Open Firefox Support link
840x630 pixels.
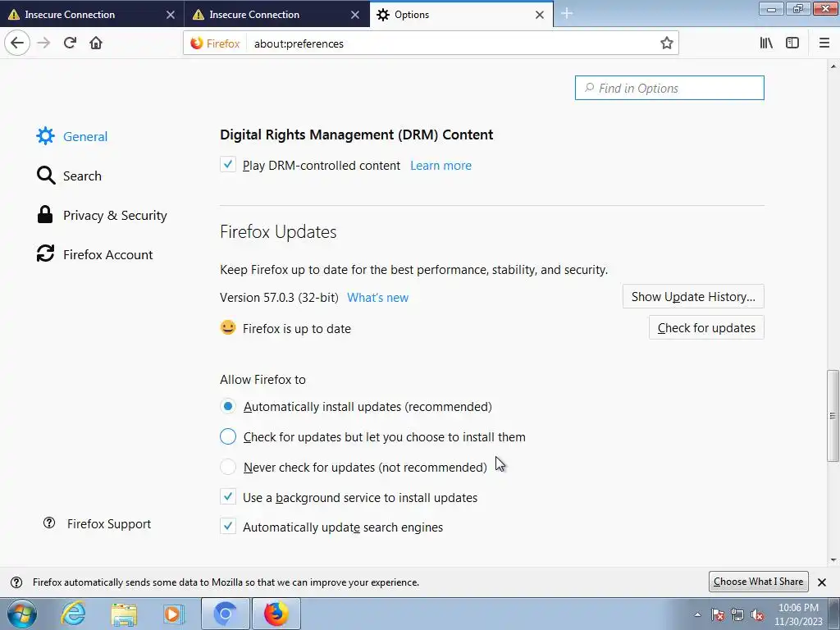click(97, 524)
